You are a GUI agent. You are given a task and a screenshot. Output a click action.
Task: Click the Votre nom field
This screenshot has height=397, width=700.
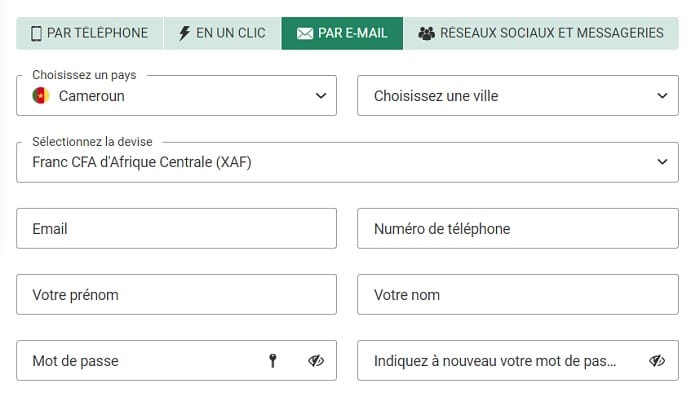518,295
